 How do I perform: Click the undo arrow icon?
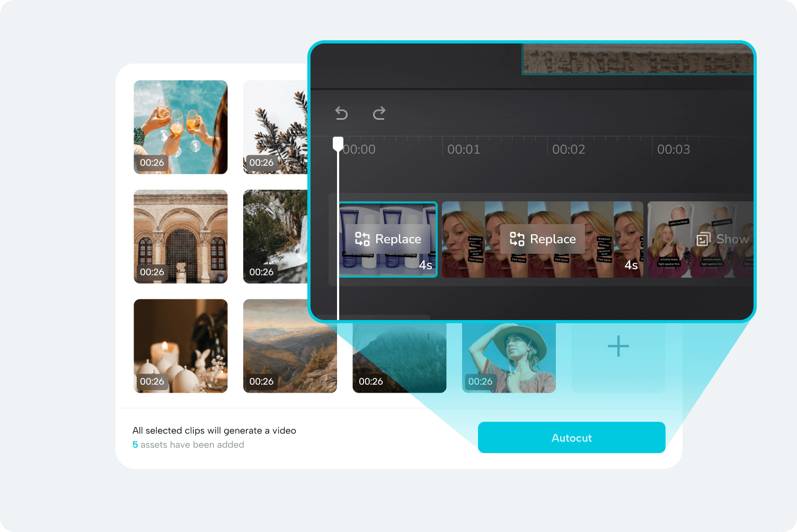pyautogui.click(x=342, y=113)
